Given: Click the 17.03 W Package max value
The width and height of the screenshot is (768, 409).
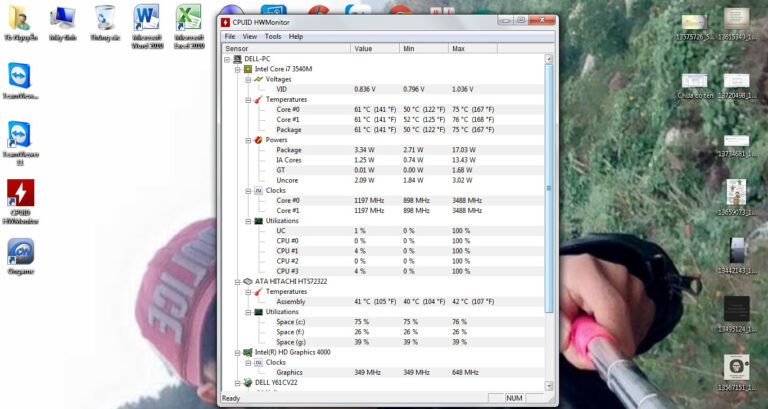Looking at the screenshot, I should point(463,150).
